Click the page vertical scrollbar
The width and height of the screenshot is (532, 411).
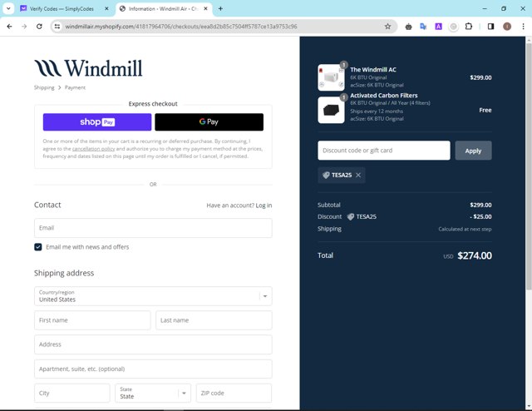pos(529,166)
